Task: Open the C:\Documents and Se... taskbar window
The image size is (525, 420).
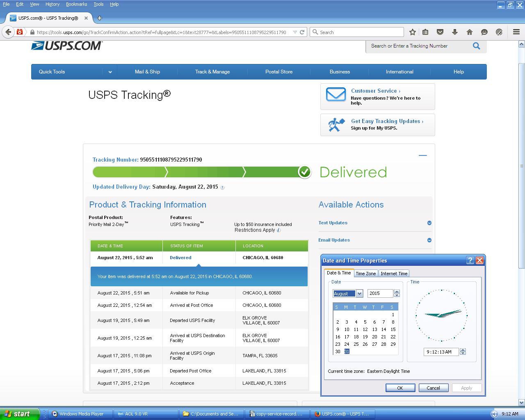Action: [x=211, y=414]
